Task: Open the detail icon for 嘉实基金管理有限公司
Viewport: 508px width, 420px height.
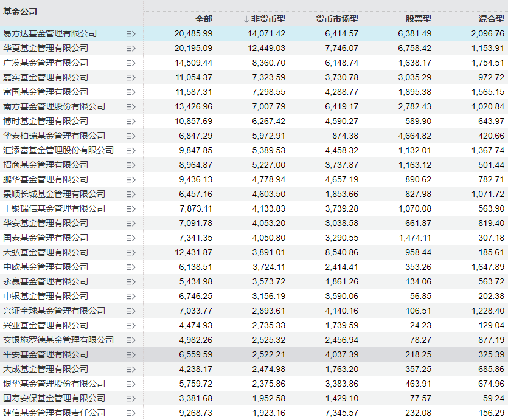Action: [131, 77]
